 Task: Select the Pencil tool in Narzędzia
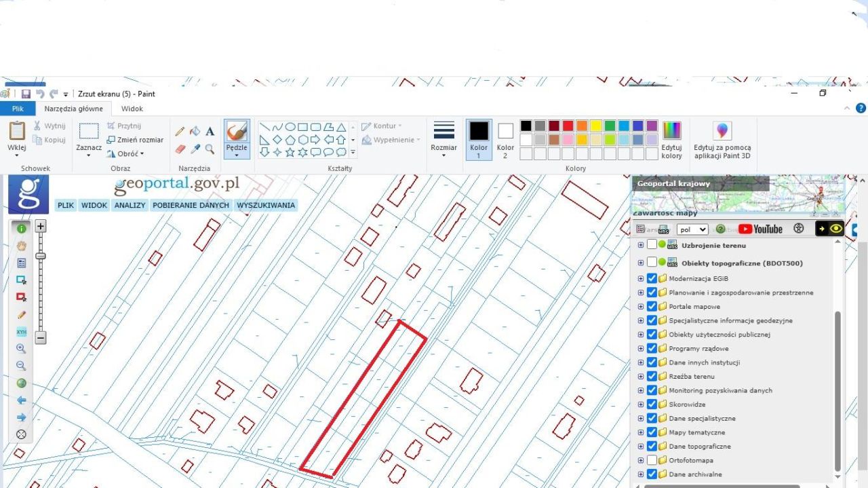point(180,132)
